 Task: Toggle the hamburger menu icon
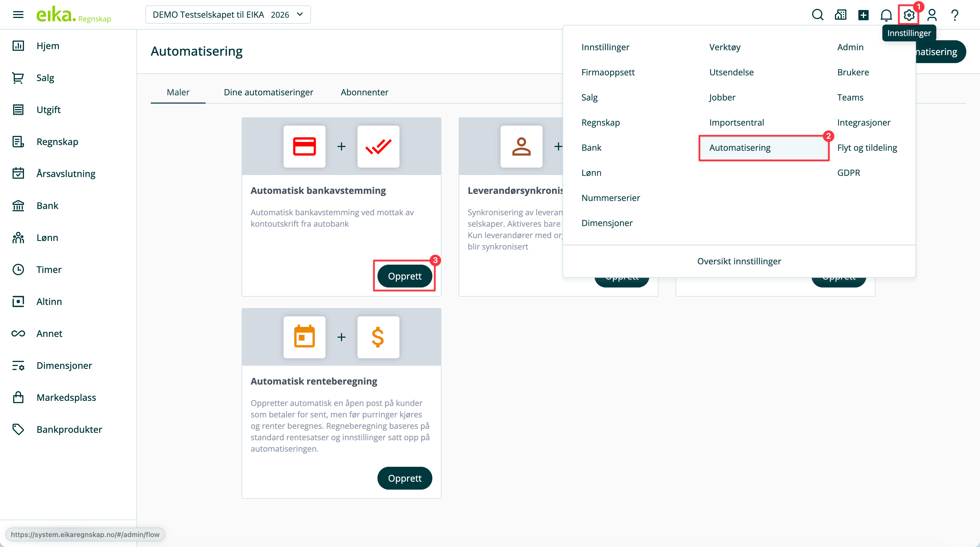(18, 15)
